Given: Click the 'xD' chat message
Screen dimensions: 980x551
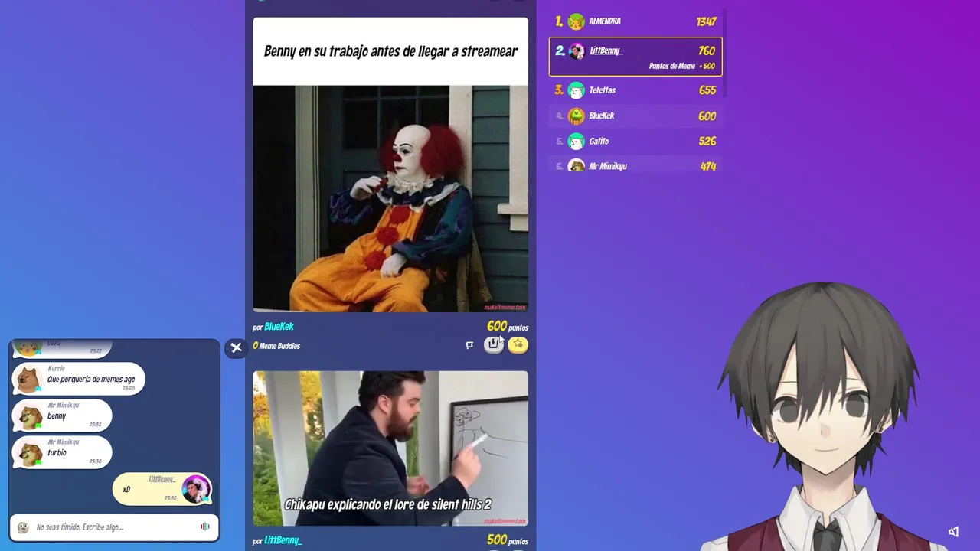Looking at the screenshot, I should click(126, 490).
